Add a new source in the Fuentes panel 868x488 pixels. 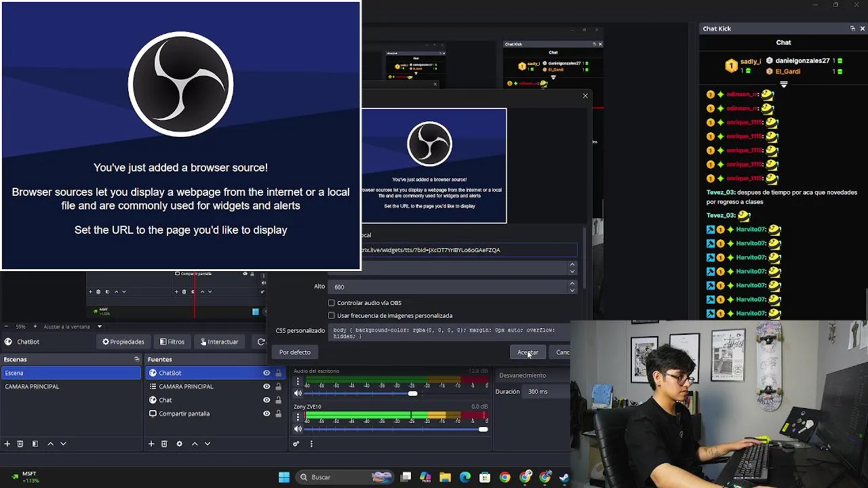click(x=151, y=444)
